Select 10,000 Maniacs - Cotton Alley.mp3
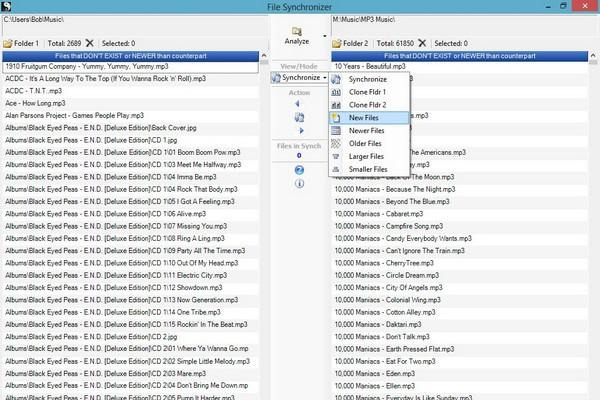600x400 pixels. coord(460,312)
